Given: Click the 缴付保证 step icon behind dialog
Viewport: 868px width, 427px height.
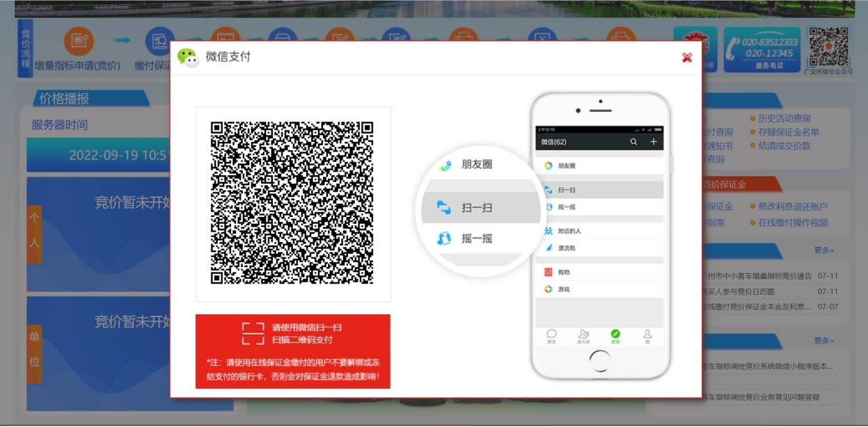Looking at the screenshot, I should 159,41.
